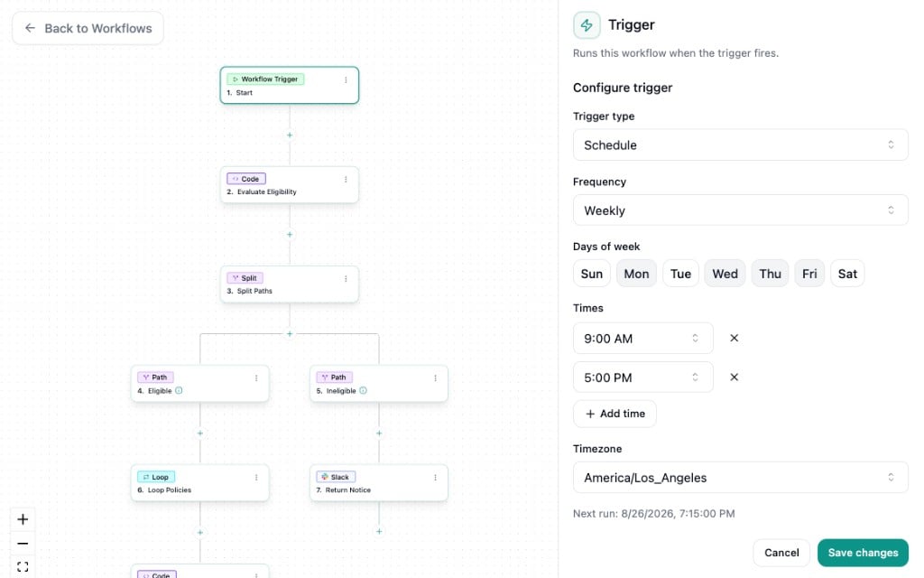This screenshot has width=924, height=578.
Task: Select the Loop Policies node
Action: pos(199,483)
